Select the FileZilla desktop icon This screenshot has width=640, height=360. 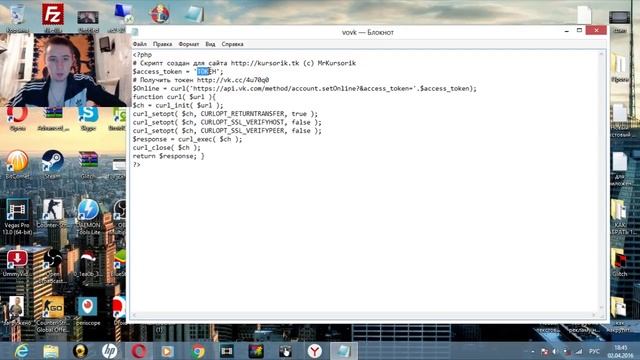pos(53,16)
